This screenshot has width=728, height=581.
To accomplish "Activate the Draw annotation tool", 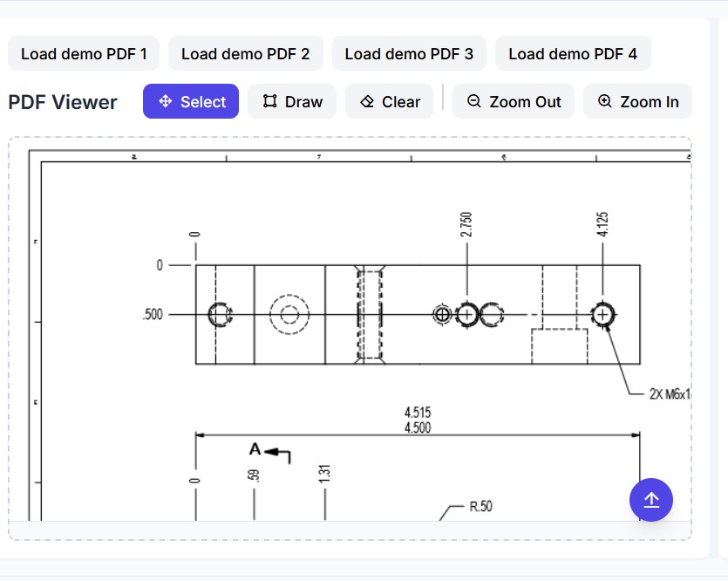I will pos(291,101).
